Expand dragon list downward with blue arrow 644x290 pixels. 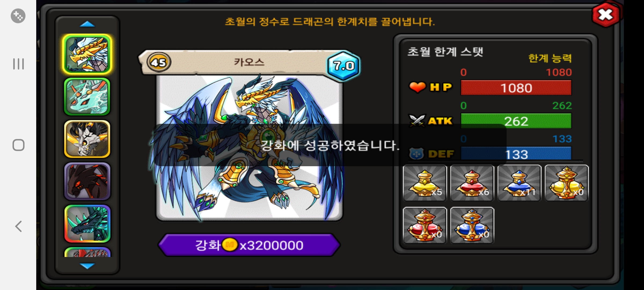pyautogui.click(x=87, y=266)
